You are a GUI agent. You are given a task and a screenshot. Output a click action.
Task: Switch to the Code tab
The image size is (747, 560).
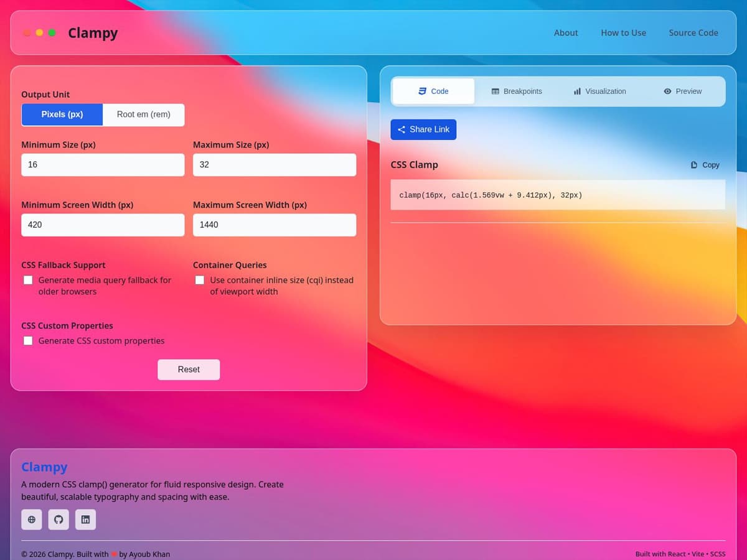pos(433,91)
